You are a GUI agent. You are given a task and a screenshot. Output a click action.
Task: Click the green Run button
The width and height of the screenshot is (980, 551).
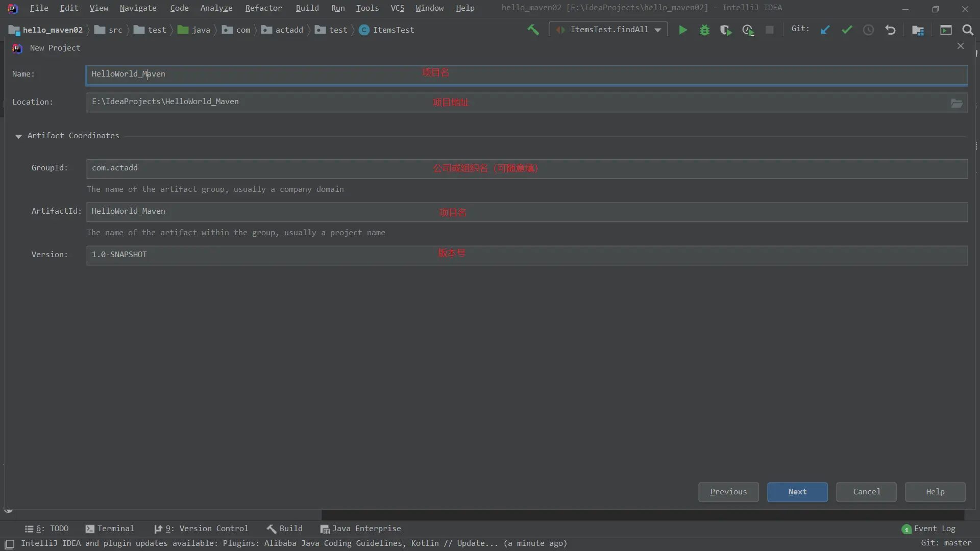pyautogui.click(x=682, y=30)
